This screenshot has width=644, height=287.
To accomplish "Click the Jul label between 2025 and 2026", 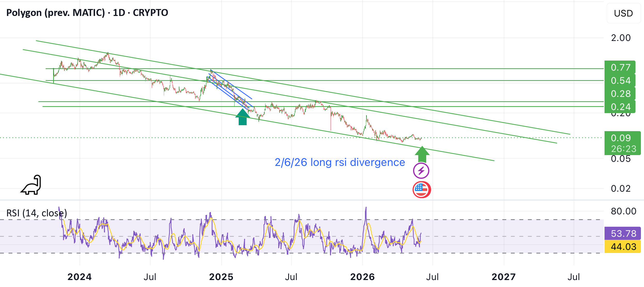I will [x=291, y=277].
